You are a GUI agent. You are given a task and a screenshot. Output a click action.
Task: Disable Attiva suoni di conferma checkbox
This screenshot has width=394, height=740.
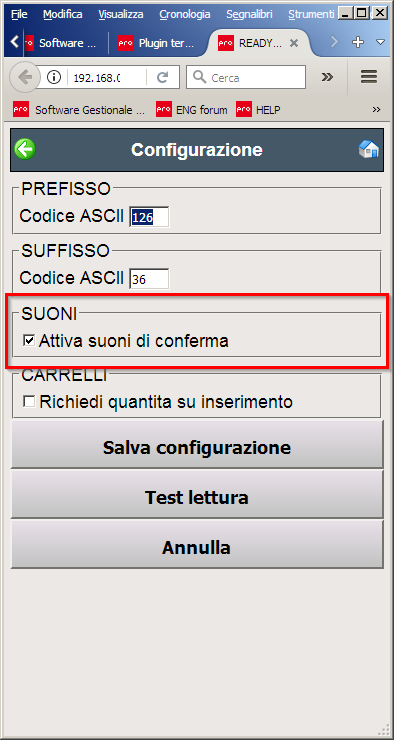coord(29,340)
